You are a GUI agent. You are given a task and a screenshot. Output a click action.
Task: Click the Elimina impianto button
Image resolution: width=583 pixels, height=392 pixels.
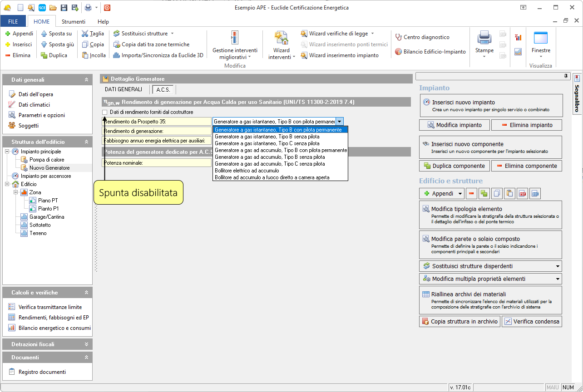coord(527,125)
